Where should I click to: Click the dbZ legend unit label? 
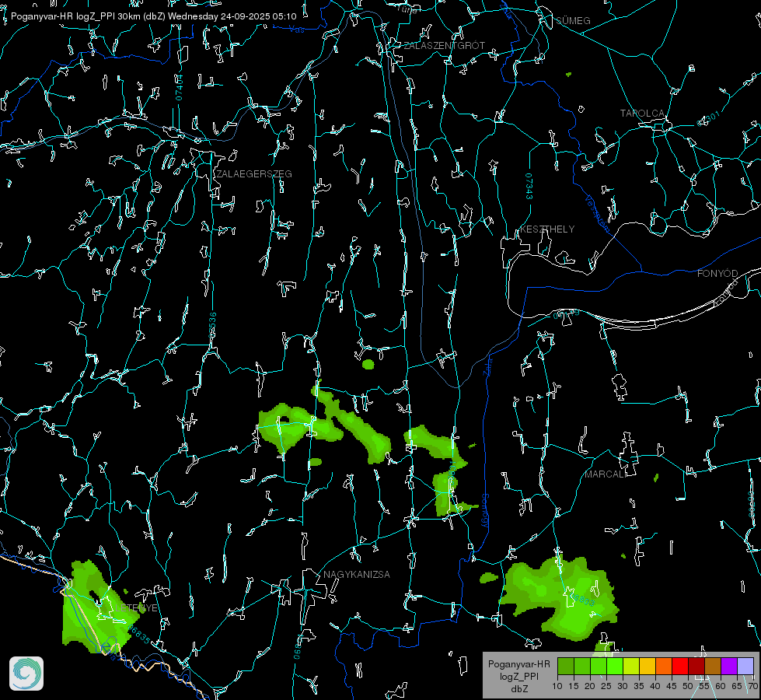click(x=518, y=689)
